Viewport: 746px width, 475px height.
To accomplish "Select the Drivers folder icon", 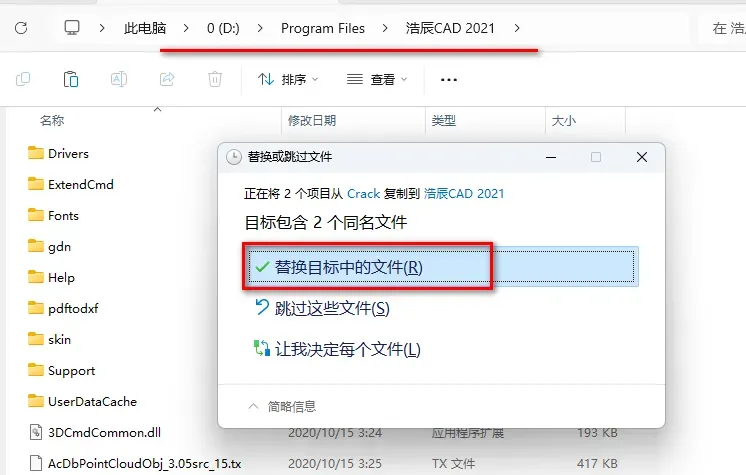I will click(x=36, y=153).
